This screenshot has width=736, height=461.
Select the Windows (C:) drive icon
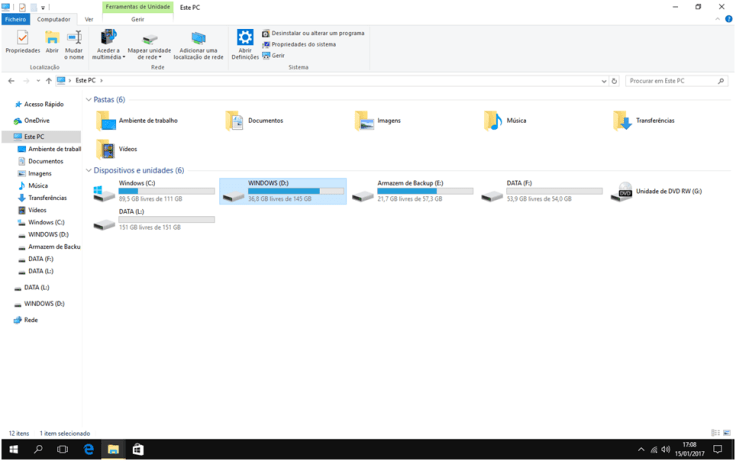pyautogui.click(x=104, y=192)
